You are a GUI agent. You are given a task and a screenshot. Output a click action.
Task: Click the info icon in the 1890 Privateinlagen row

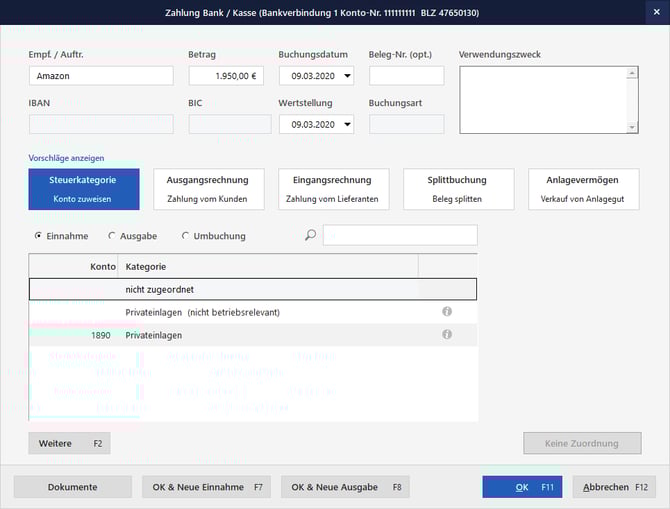(x=447, y=335)
